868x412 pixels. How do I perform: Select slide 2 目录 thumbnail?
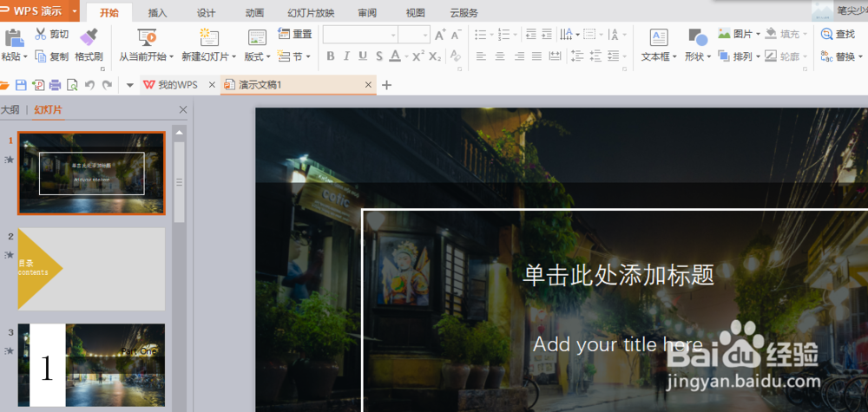coord(91,269)
